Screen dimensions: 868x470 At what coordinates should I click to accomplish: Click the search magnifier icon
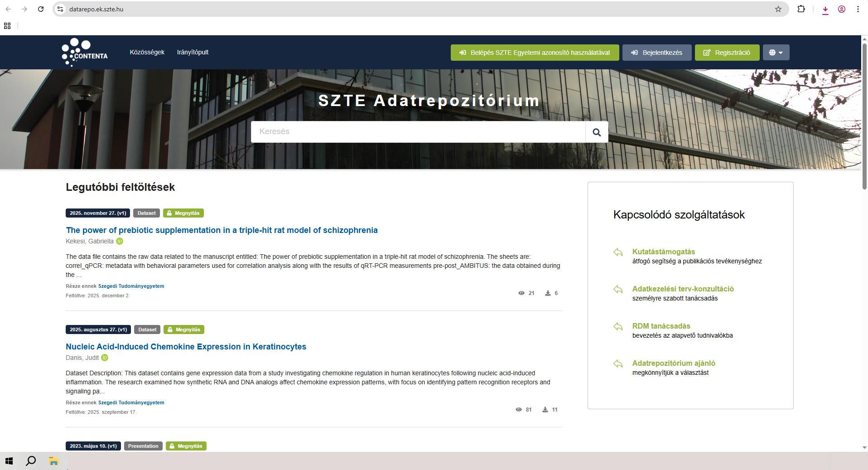pyautogui.click(x=596, y=131)
